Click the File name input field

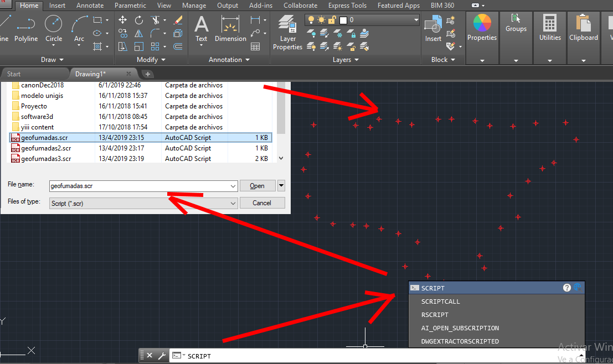[143, 186]
